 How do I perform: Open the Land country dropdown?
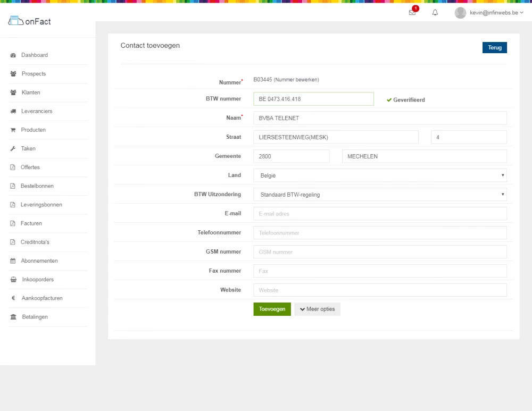tap(380, 175)
